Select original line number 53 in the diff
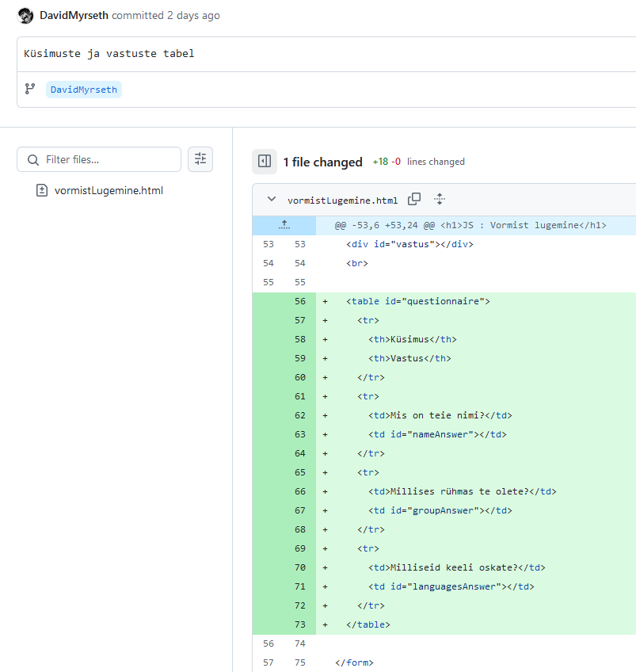Screen dimensions: 636x672 [268, 244]
